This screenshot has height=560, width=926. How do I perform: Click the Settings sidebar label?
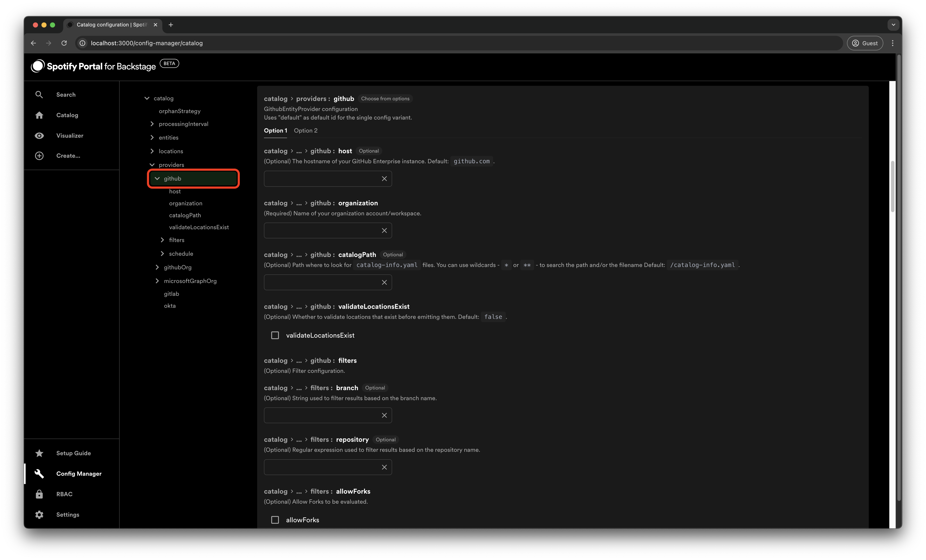point(68,515)
